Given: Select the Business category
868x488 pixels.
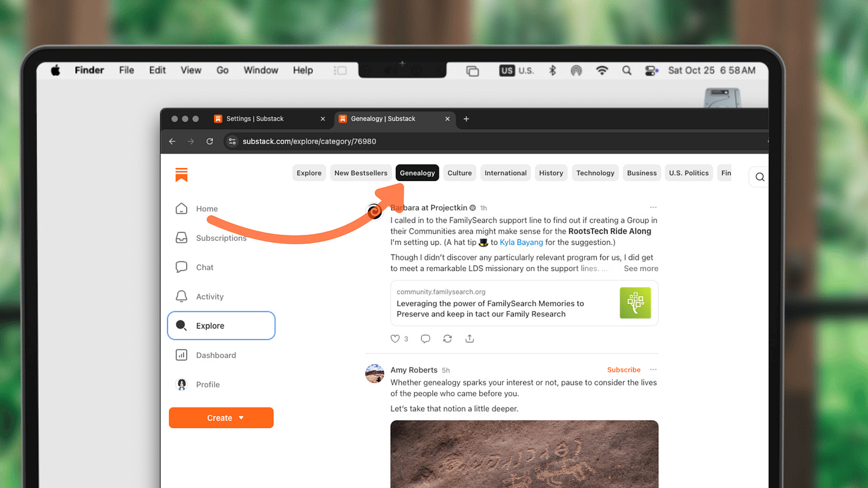Looking at the screenshot, I should pos(642,173).
